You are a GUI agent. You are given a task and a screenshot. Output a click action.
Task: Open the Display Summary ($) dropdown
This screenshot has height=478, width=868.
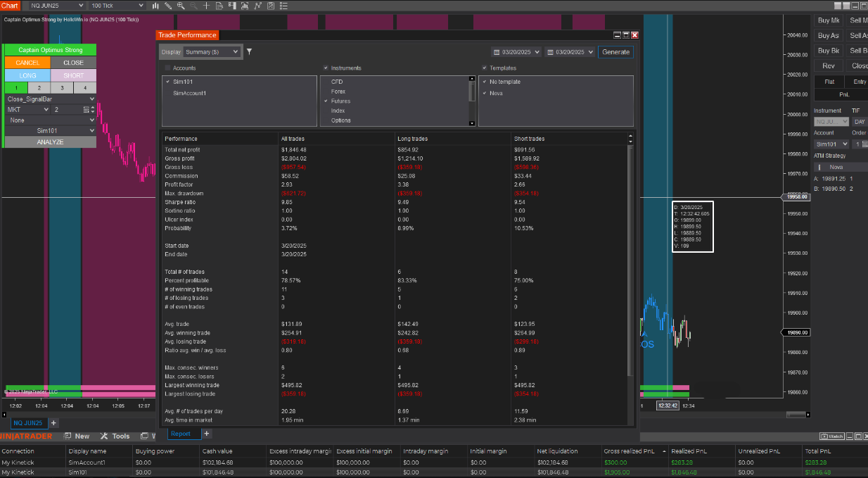coord(211,52)
